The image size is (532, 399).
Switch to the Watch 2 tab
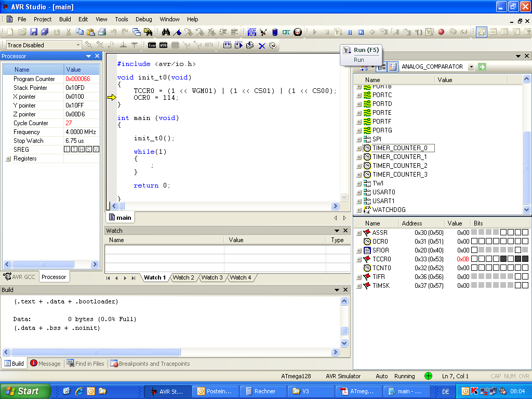click(183, 277)
